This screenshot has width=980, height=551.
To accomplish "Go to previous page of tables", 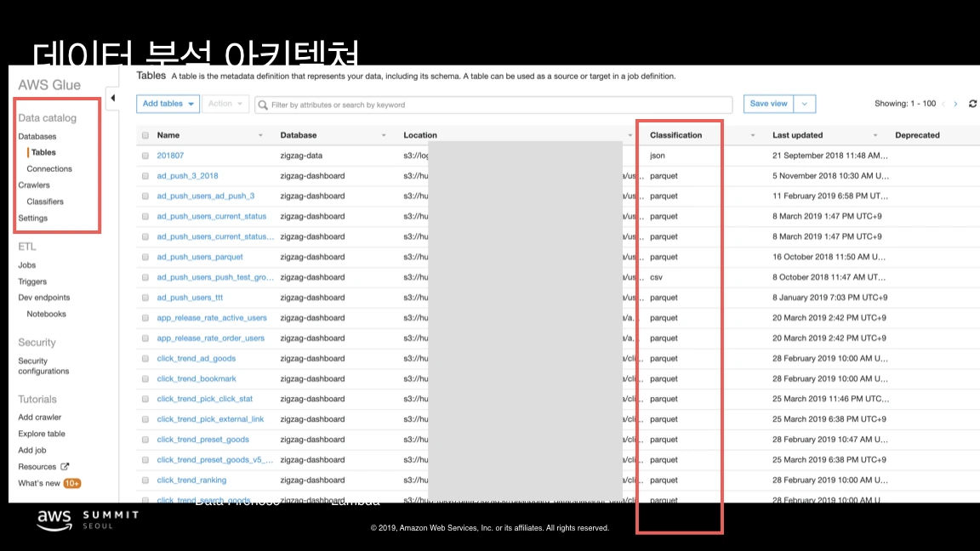I will (943, 104).
